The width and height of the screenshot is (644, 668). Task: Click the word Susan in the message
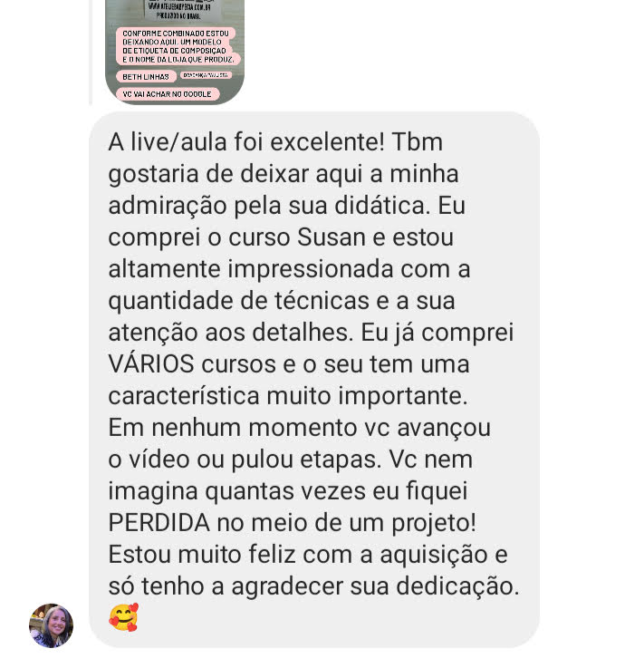pos(332,237)
